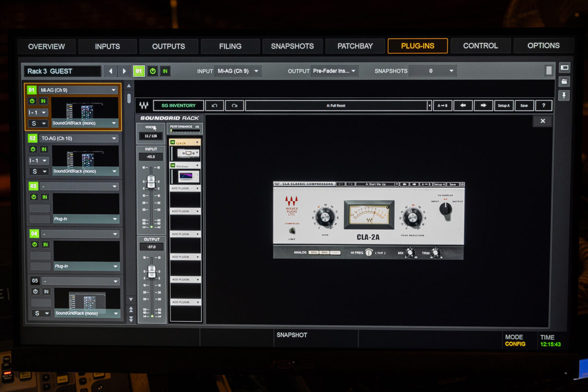Switch to INPUTS tab
The width and height of the screenshot is (588, 392).
pyautogui.click(x=107, y=46)
